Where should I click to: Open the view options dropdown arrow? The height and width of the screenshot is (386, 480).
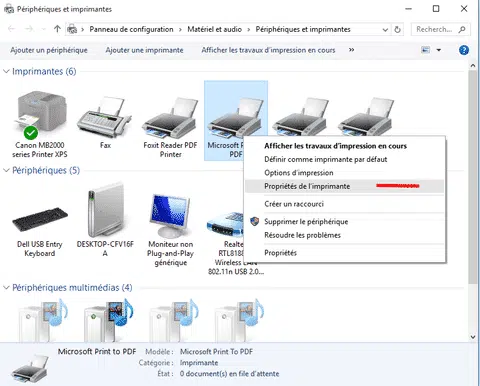[439, 50]
